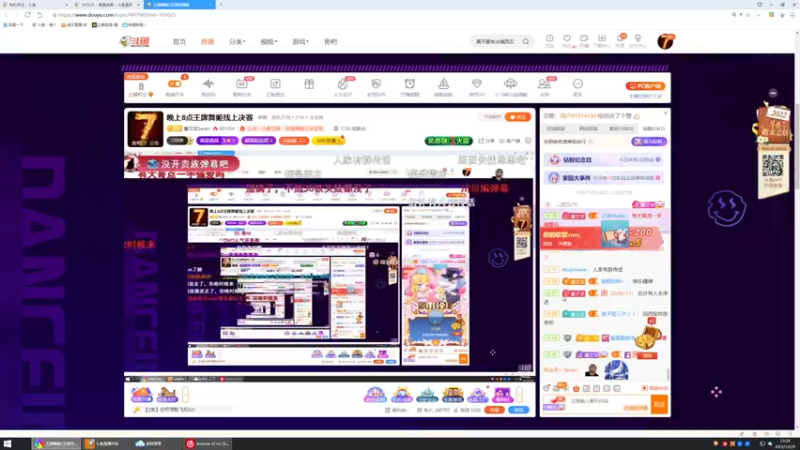Open circle menu icon beside 客户端

pos(528,141)
